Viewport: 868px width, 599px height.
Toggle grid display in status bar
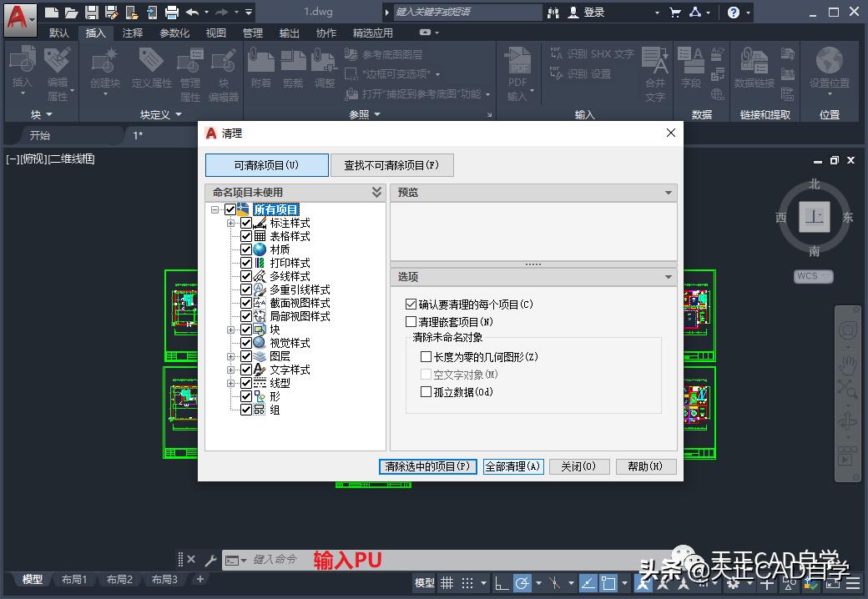448,582
